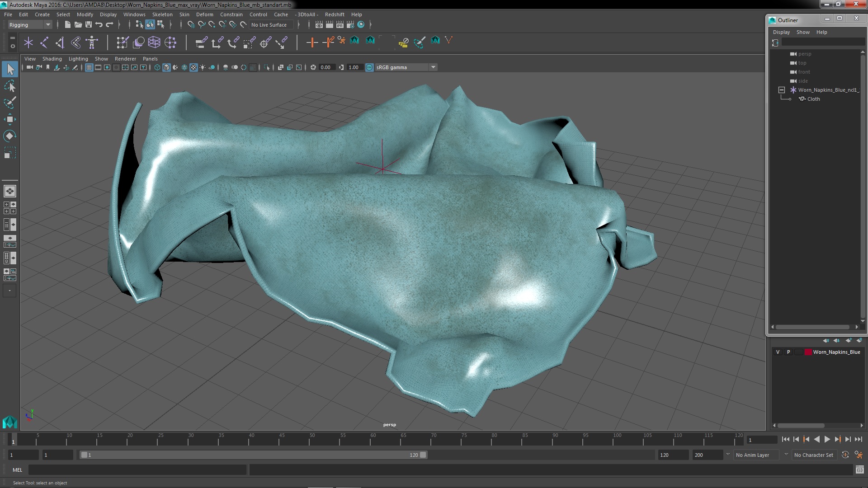
Task: Open the Redshift menu
Action: tap(335, 14)
